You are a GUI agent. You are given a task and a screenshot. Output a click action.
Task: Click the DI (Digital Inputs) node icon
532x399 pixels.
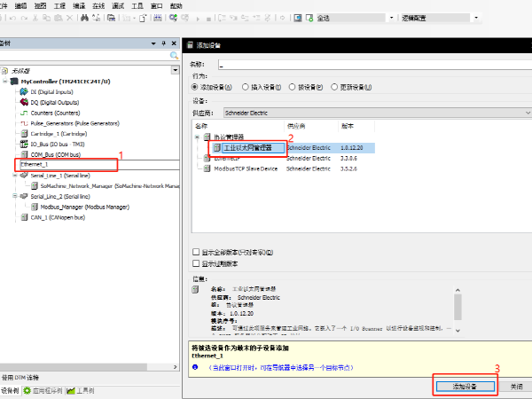[x=24, y=92]
